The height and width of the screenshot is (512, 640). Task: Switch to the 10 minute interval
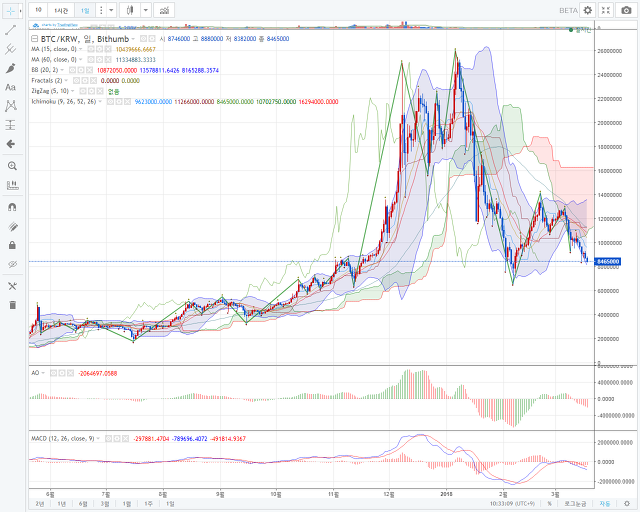click(38, 10)
